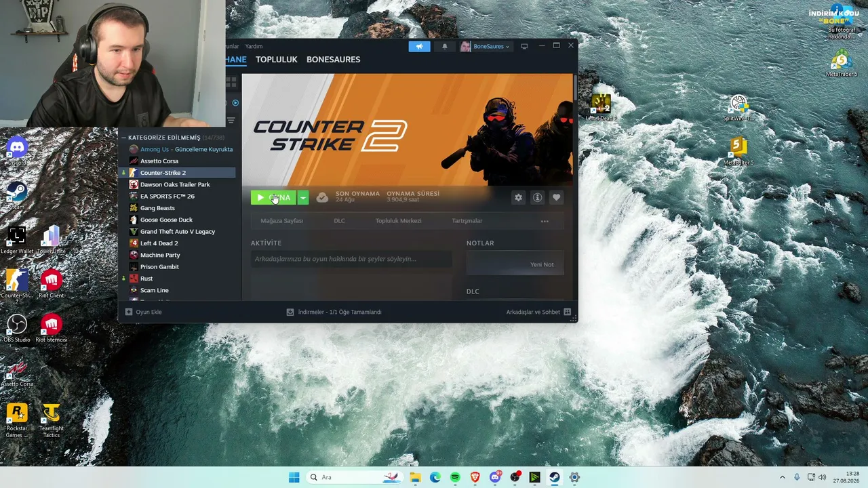Open File Explorer from the taskbar
Screen dimensions: 868x488
(415, 477)
